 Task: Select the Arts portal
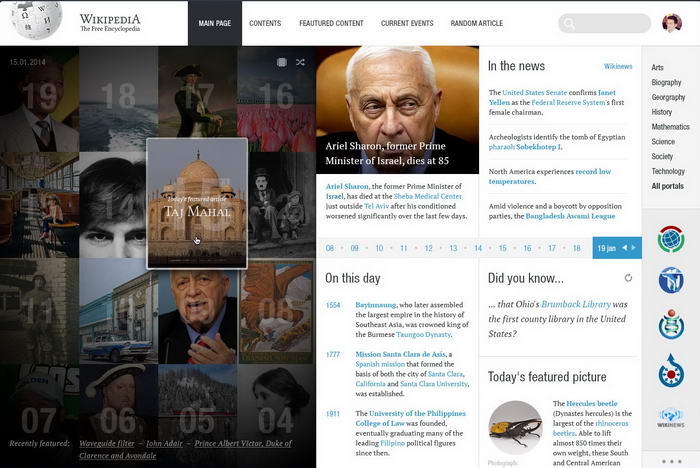(x=657, y=67)
